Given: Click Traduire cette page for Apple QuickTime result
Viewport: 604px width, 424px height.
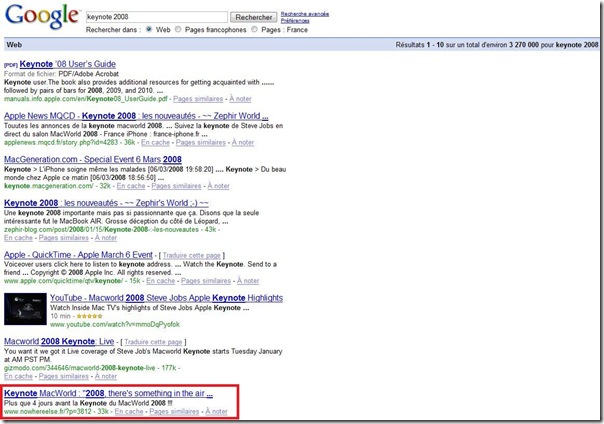Looking at the screenshot, I should coord(191,255).
